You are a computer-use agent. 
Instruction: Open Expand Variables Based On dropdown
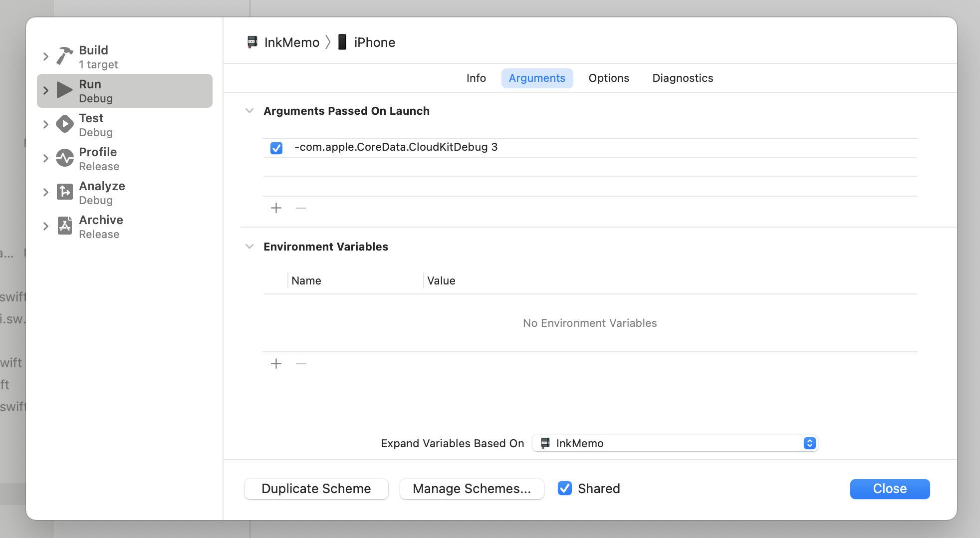point(675,443)
